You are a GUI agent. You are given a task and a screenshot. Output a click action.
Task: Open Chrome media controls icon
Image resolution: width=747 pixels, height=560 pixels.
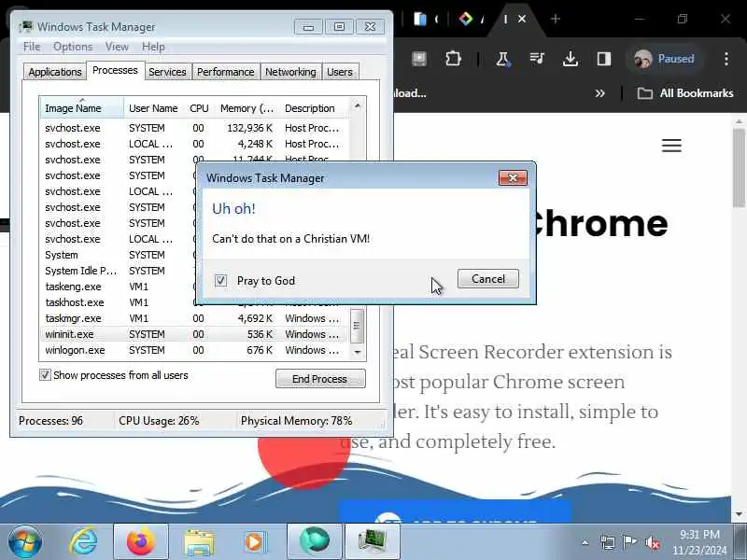(537, 59)
